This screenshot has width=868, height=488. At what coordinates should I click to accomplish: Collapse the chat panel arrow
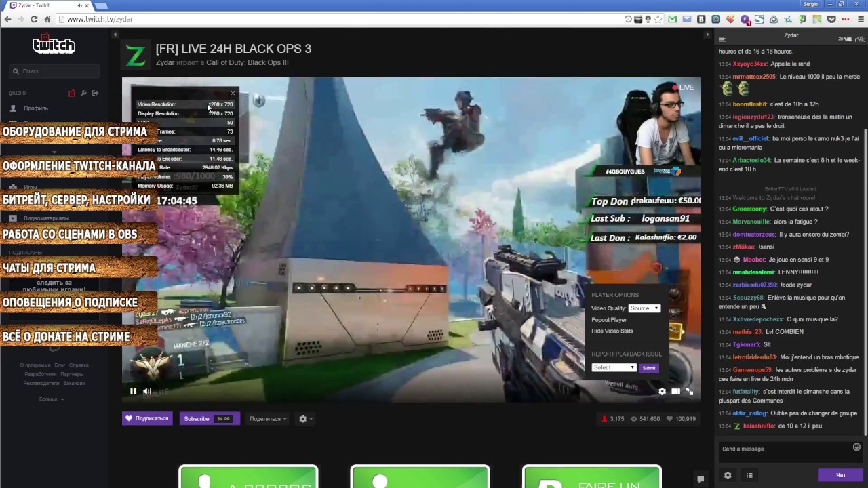click(x=707, y=34)
